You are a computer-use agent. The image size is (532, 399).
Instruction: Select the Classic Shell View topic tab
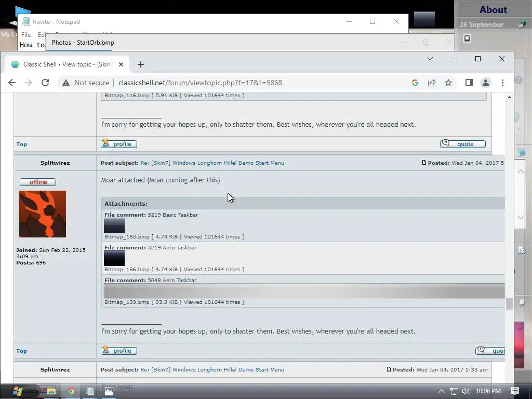(66, 64)
